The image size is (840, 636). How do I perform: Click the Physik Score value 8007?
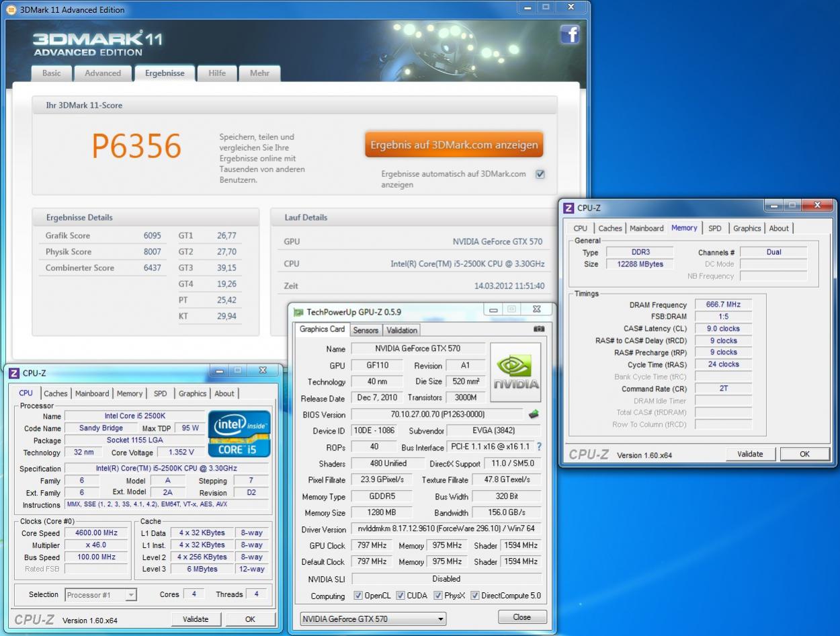(153, 251)
